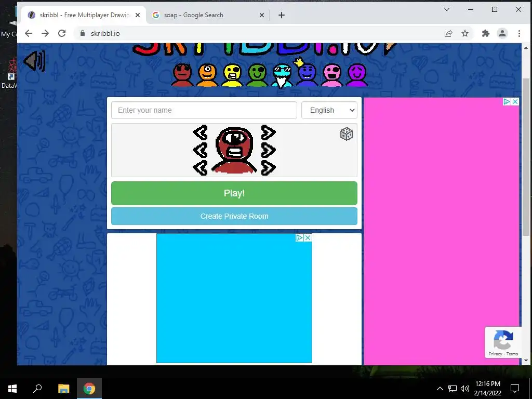The image size is (532, 399).
Task: Go forward in browser history
Action: click(x=45, y=33)
